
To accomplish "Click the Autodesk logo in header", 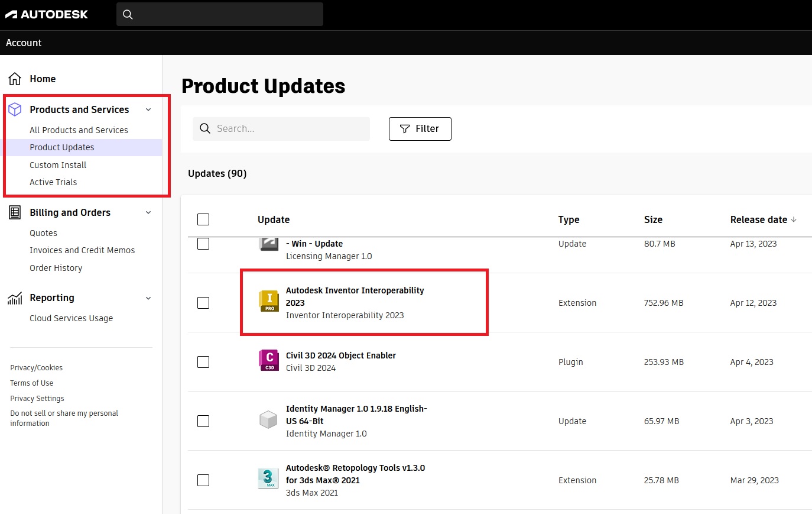I will coord(47,14).
